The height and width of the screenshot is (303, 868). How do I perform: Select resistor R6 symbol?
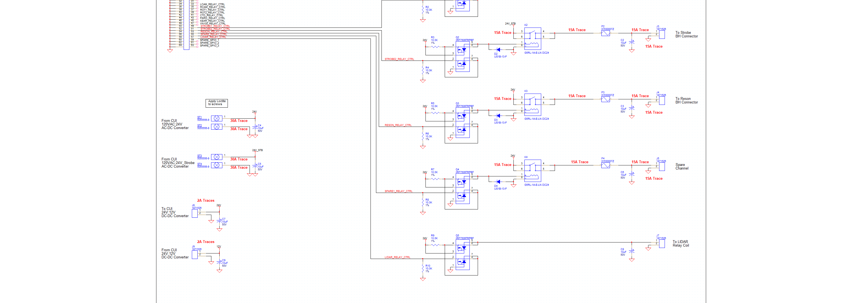(422, 137)
